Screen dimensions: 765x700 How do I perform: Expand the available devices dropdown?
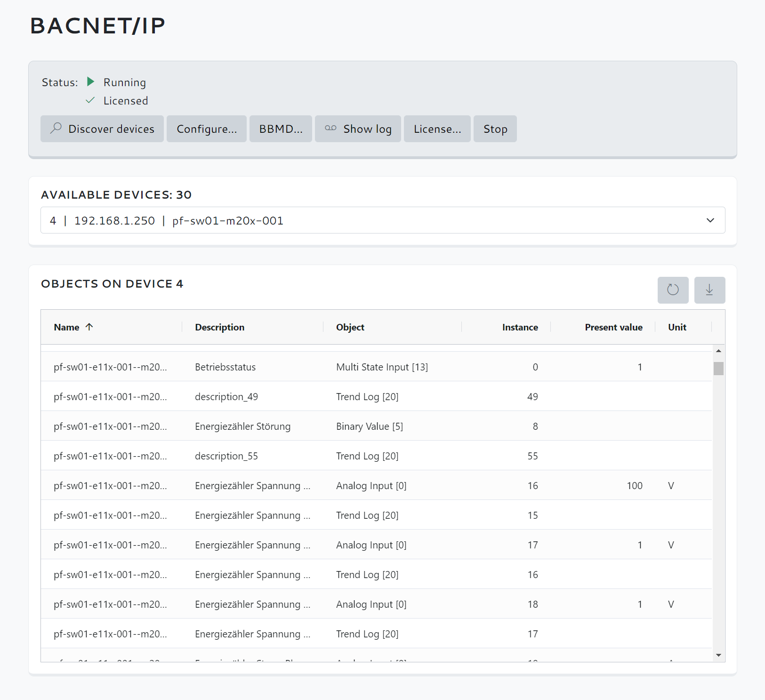point(383,220)
